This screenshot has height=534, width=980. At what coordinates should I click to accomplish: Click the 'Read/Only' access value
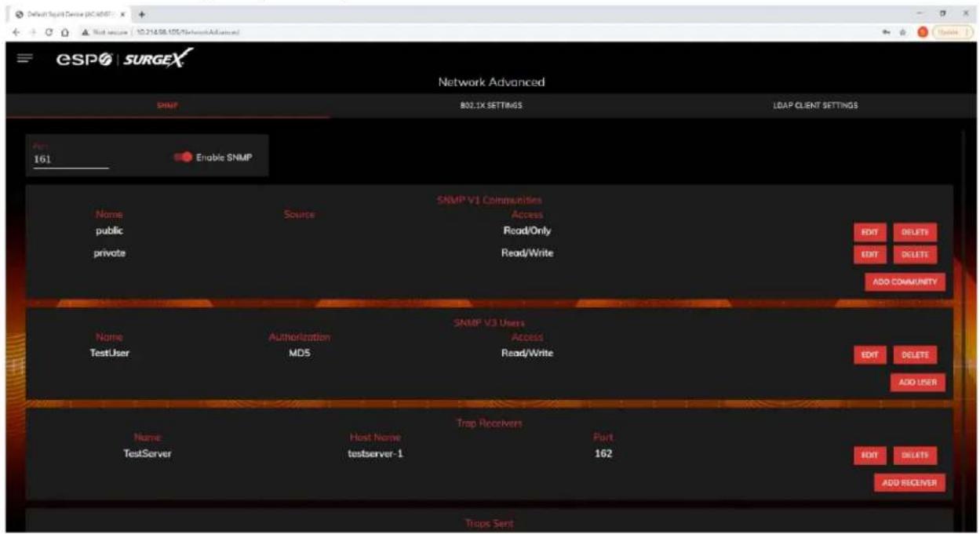[x=527, y=231]
